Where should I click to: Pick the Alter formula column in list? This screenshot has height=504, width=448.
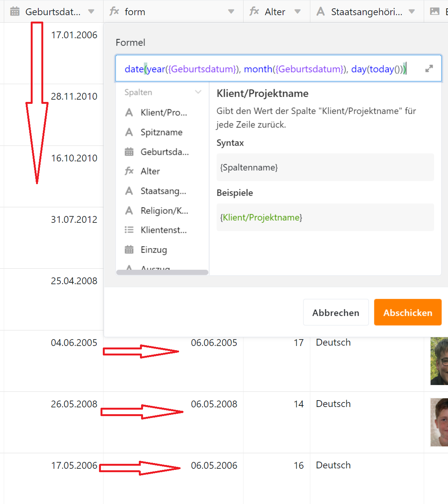(150, 171)
